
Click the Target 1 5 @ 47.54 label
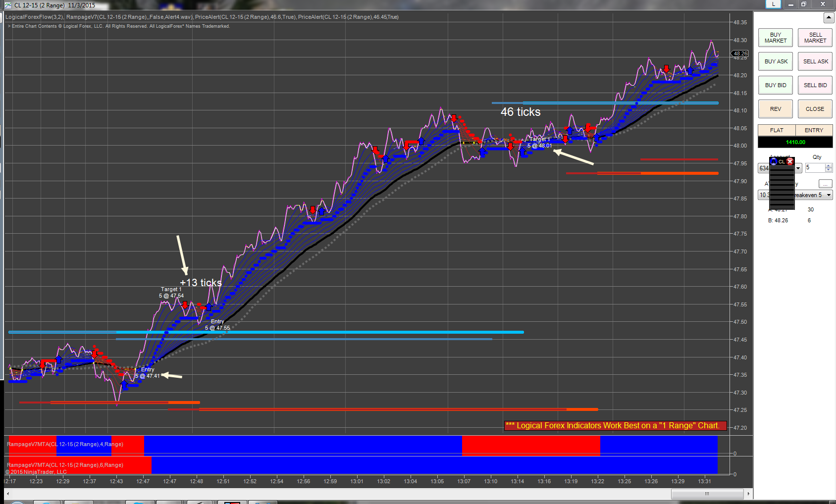(x=171, y=293)
